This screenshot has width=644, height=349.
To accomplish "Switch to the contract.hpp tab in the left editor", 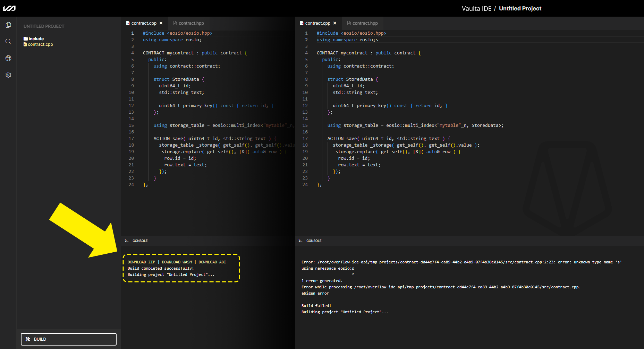I will point(192,23).
